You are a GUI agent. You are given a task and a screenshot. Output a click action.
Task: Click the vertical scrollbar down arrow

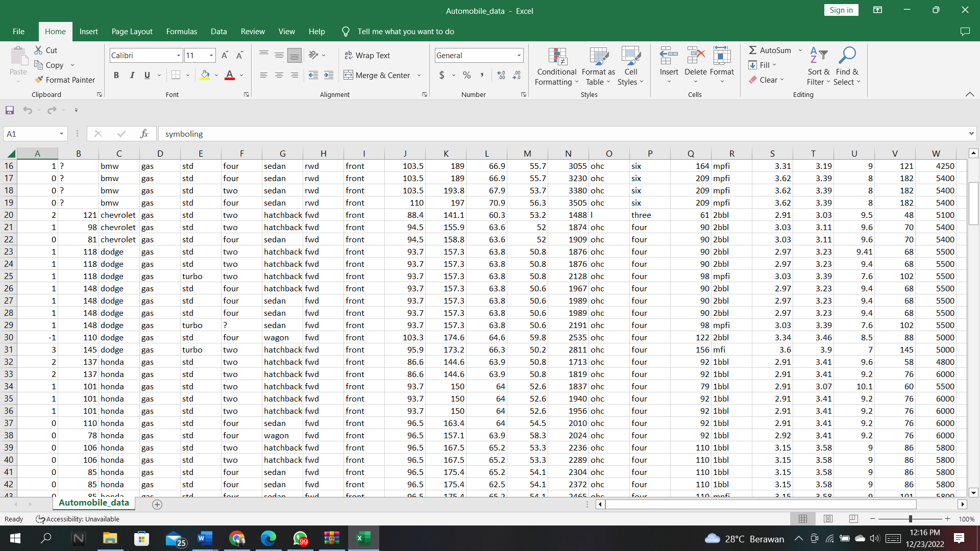[973, 492]
